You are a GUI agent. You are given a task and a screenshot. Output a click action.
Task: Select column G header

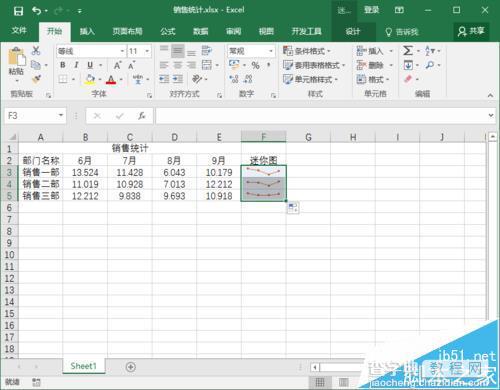308,137
